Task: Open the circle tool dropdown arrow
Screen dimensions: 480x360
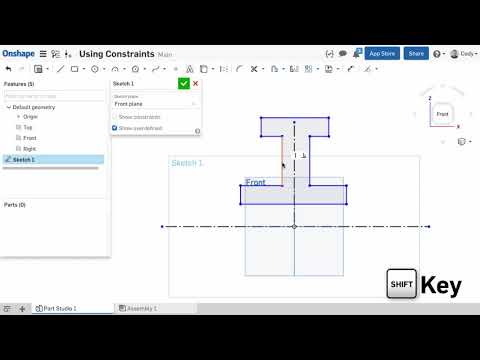Action: pyautogui.click(x=104, y=69)
